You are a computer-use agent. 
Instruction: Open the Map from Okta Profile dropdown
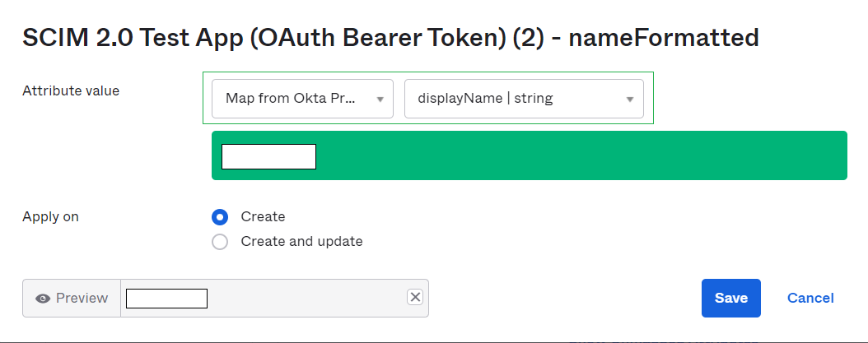click(301, 99)
